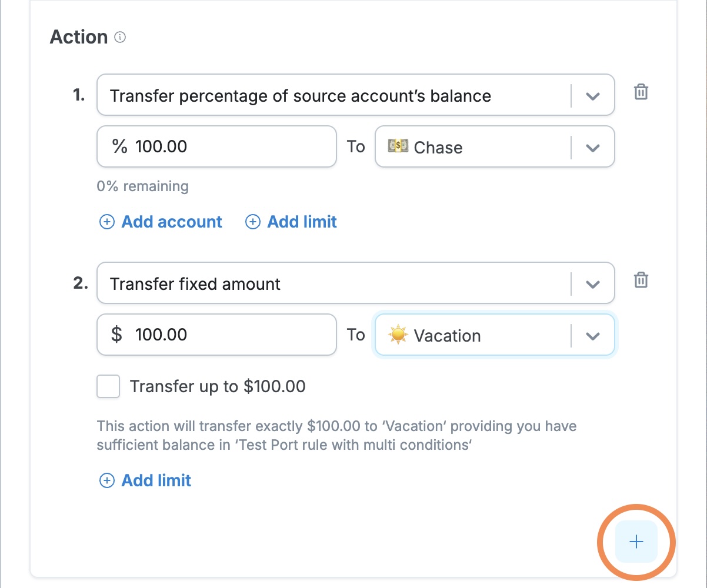Delete action 2 using its trash icon
The image size is (707, 588).
point(641,280)
